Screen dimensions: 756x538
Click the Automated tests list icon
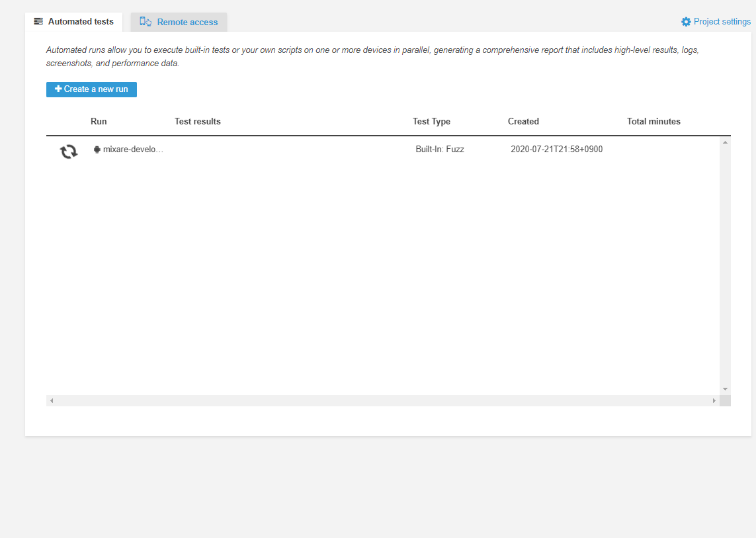[x=38, y=21]
